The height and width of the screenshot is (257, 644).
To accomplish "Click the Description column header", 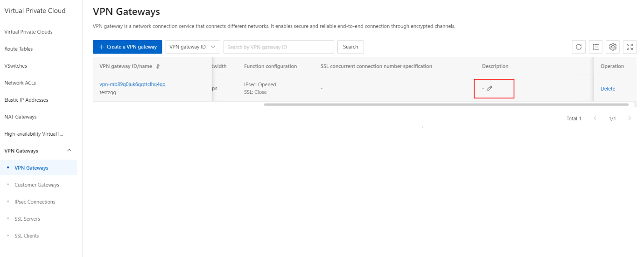I will point(495,66).
